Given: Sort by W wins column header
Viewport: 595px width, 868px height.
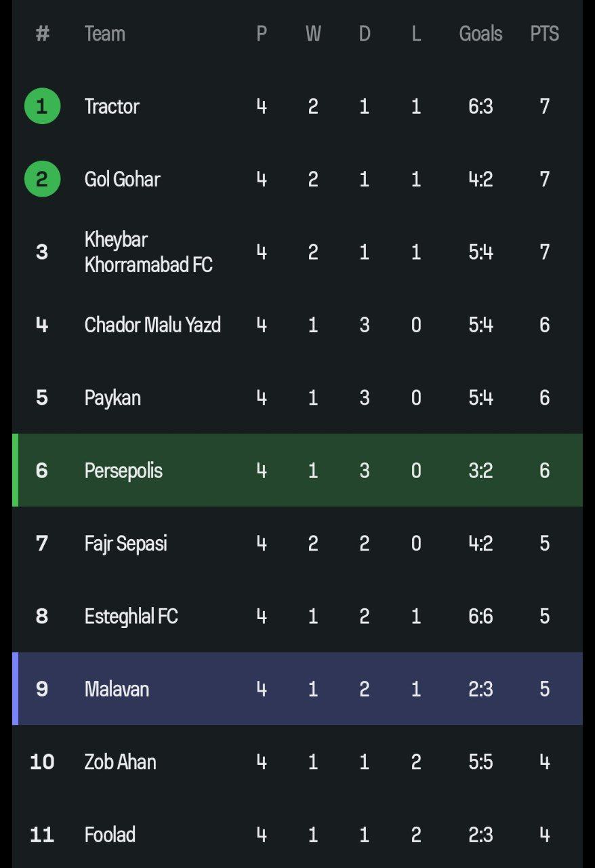Looking at the screenshot, I should 312,34.
